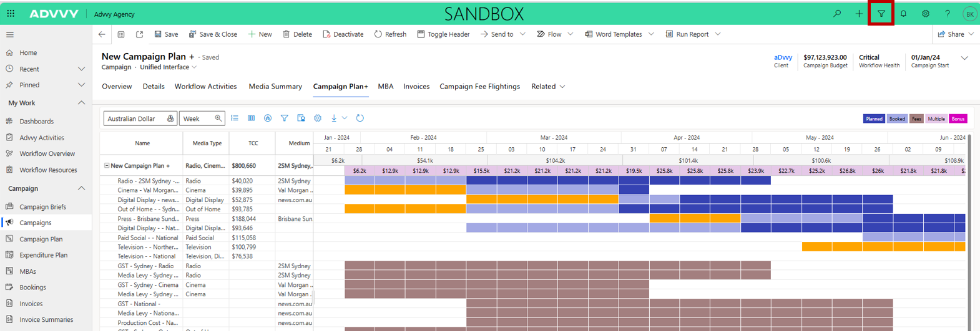Screen dimensions: 980x333
Task: Click the Save & Close button
Action: 213,34
